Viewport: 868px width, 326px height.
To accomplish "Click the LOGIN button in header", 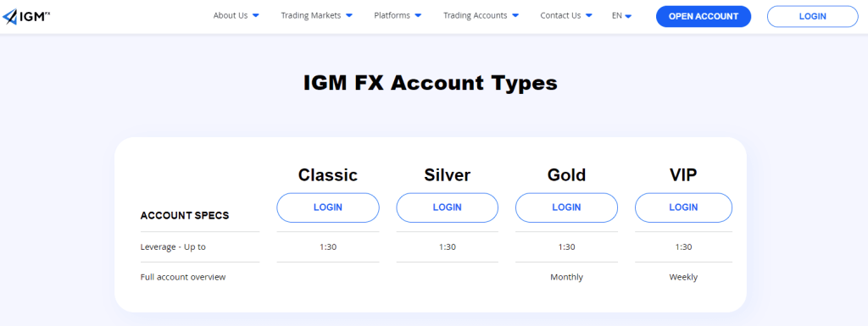I will [813, 17].
